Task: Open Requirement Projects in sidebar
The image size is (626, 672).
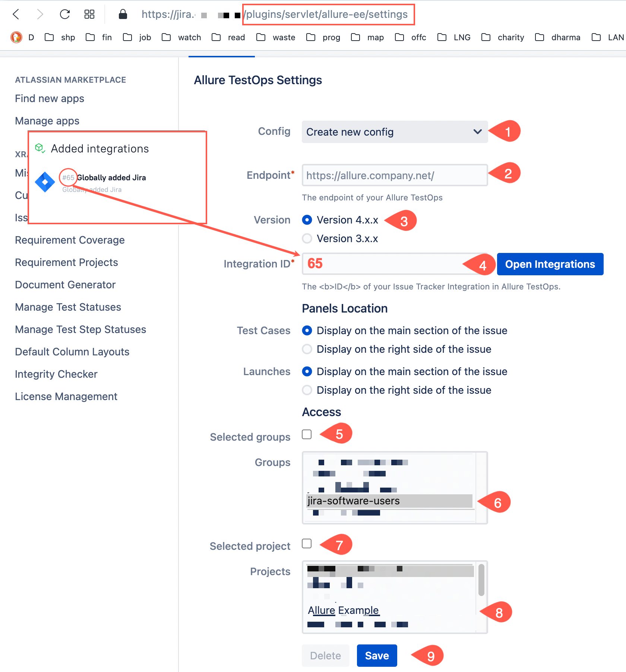Action: click(x=66, y=262)
